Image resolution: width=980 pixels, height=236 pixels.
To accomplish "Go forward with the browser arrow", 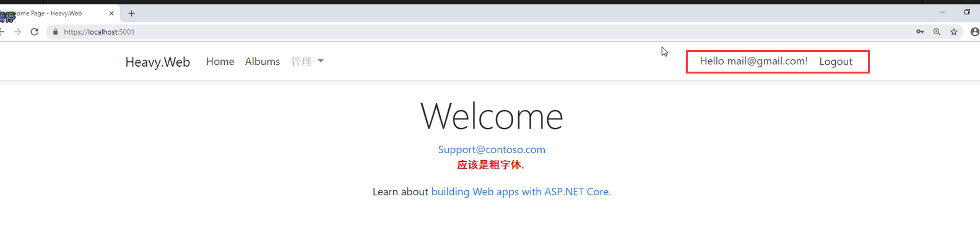I will [17, 32].
